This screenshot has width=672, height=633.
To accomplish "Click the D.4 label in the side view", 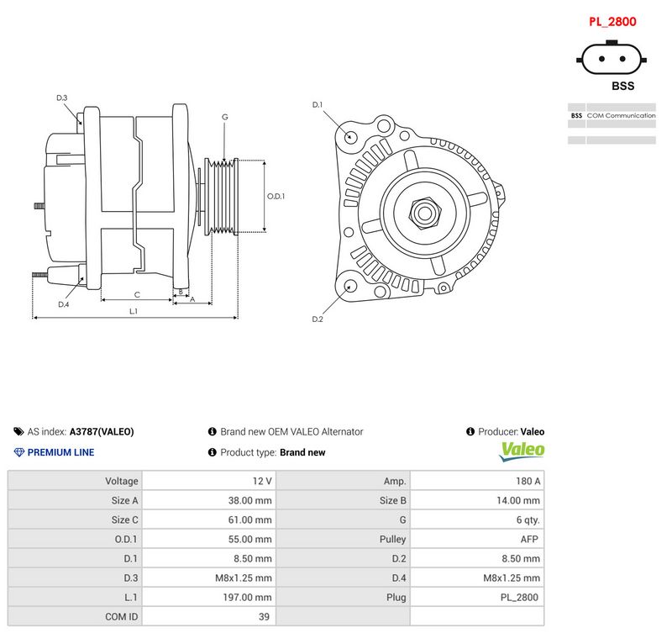I will click(64, 304).
